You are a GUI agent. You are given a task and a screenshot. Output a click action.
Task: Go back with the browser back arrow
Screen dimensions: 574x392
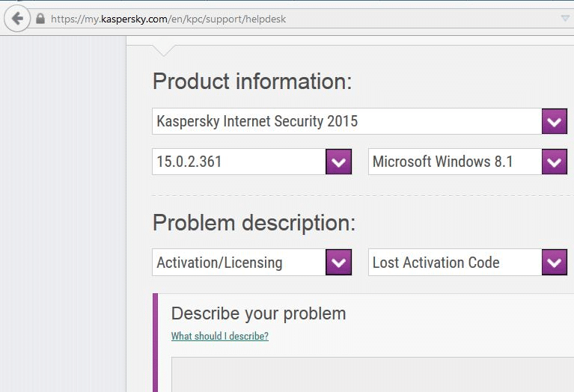[x=17, y=19]
